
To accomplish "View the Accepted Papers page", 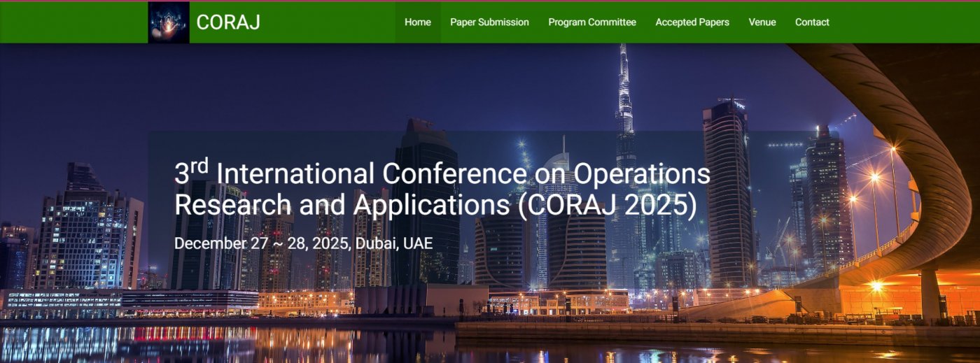I will (692, 22).
